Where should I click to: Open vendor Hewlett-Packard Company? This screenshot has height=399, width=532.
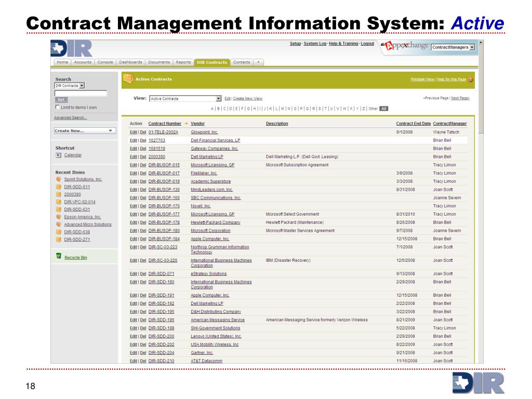coord(216,222)
